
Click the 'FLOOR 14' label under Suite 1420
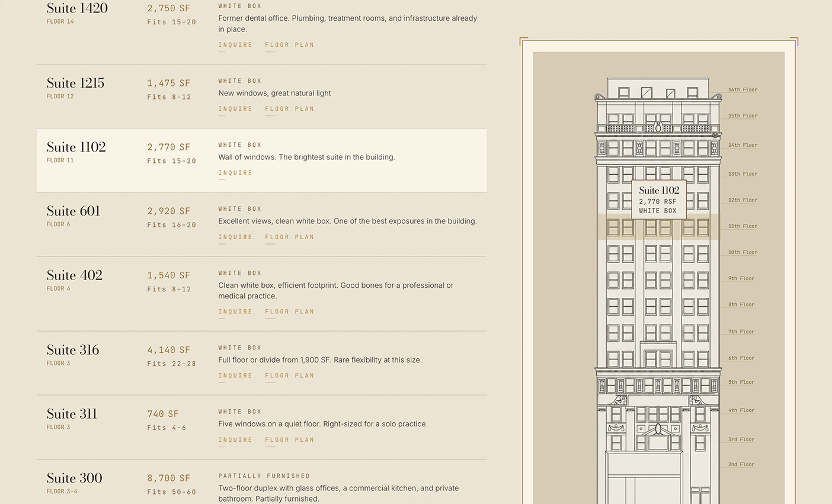[x=60, y=22]
